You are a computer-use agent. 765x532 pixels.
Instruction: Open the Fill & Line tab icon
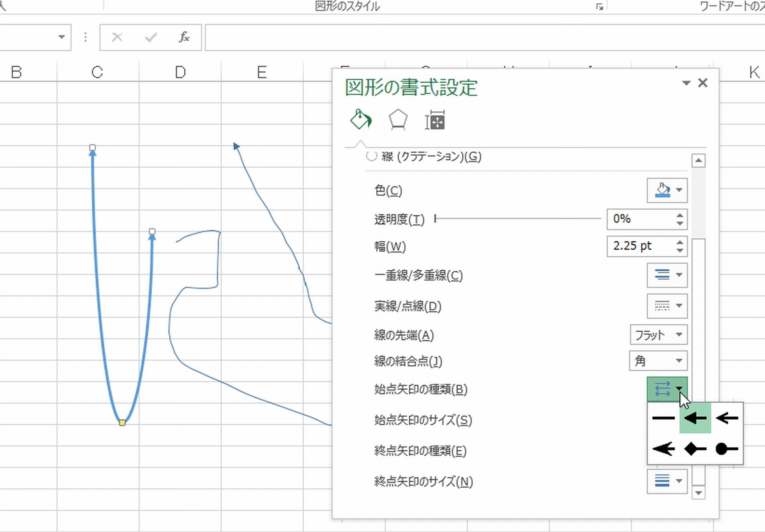tap(360, 120)
